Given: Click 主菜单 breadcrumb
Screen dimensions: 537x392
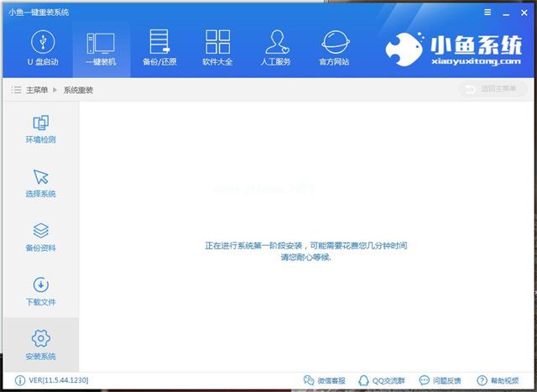Looking at the screenshot, I should click(x=37, y=90).
